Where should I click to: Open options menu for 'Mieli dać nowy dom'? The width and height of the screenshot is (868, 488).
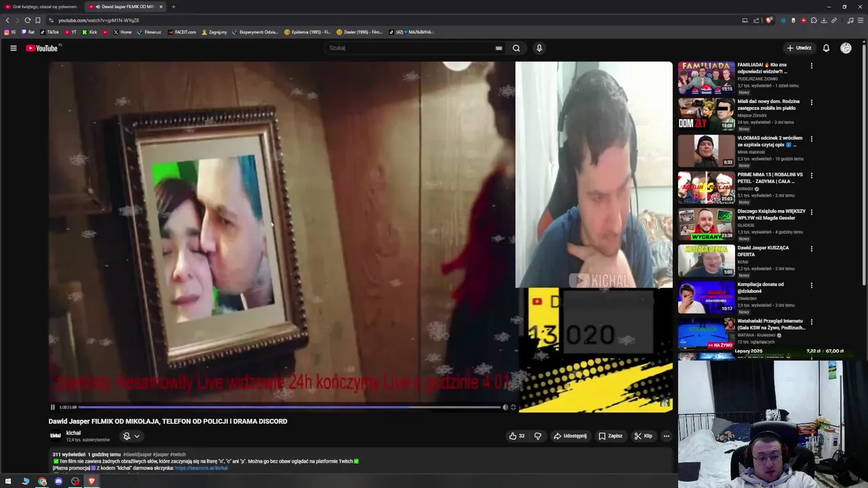pyautogui.click(x=811, y=102)
